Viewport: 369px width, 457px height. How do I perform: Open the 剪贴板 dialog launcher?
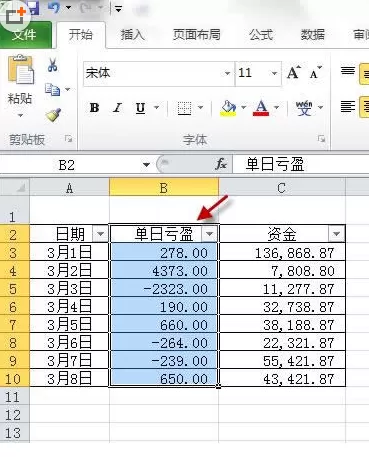(x=68, y=139)
